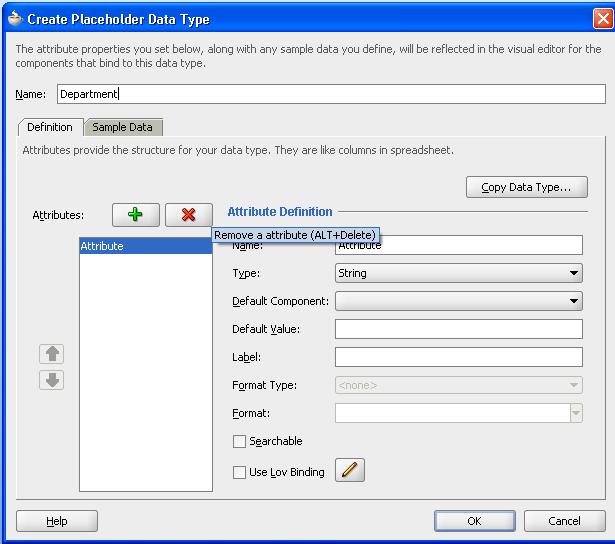Toggle the Use Lov Binding checkbox
Viewport: 615px width, 544px height.
coord(239,472)
